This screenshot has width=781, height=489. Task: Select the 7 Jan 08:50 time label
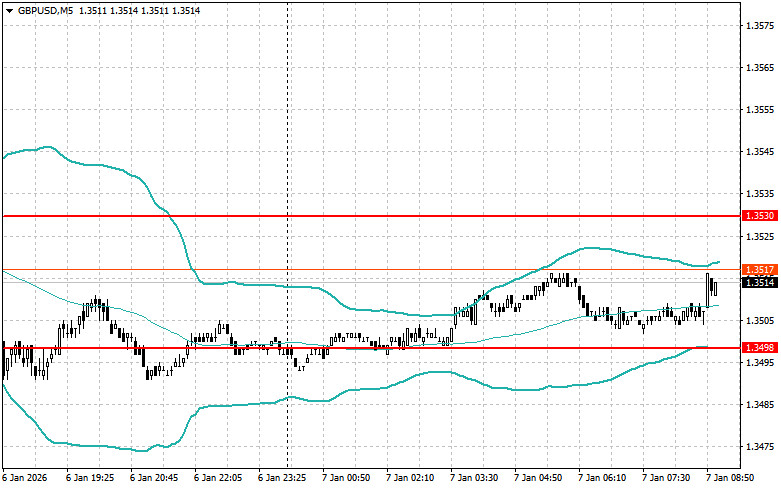point(730,478)
